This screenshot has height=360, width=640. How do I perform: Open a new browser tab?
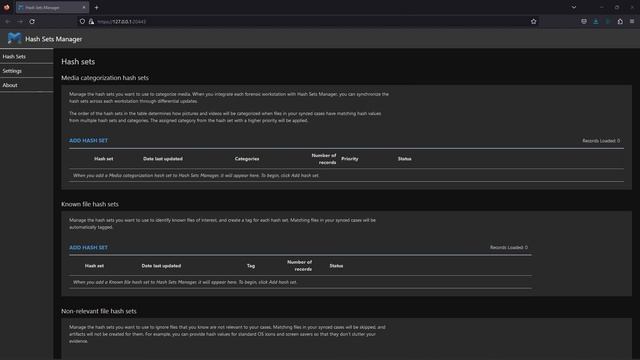pos(96,7)
